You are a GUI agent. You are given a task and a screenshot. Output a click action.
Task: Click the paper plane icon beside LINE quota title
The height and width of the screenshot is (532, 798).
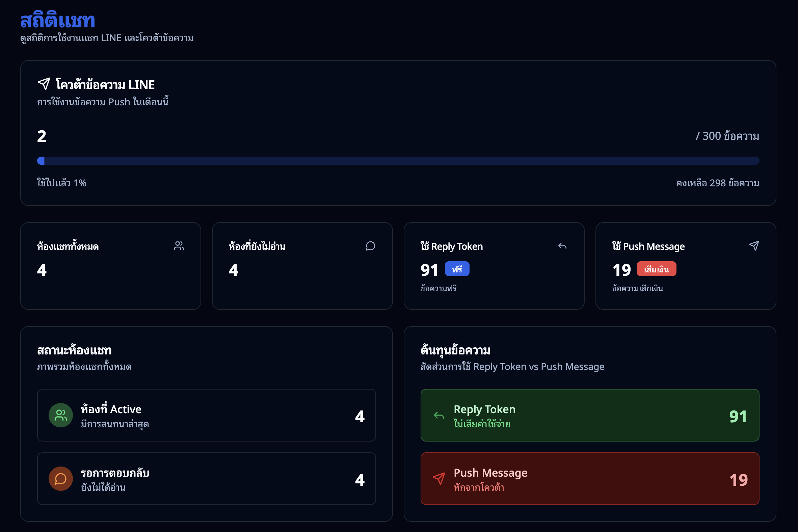tap(44, 84)
